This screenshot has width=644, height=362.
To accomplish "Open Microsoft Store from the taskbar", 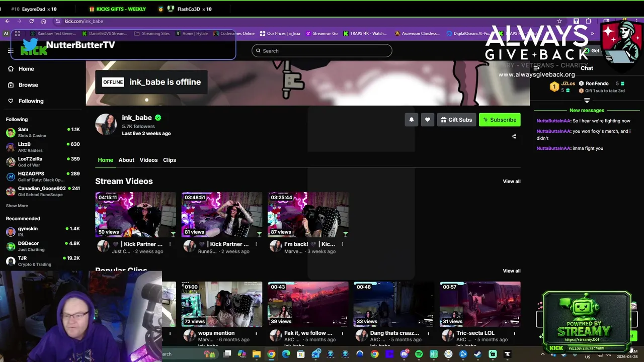I will 300,354.
